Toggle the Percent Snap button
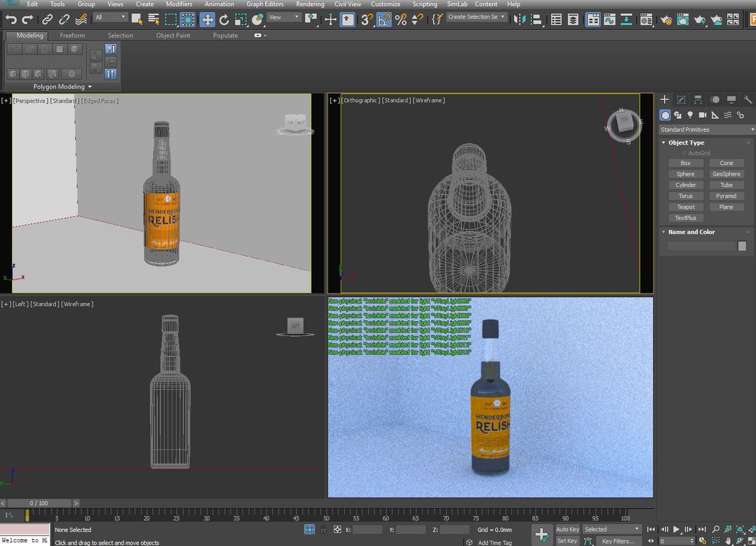The width and height of the screenshot is (756, 546). click(401, 20)
